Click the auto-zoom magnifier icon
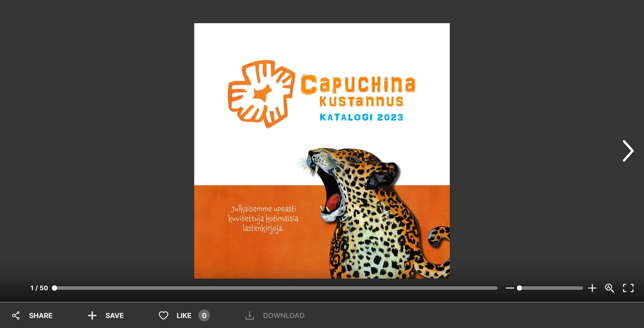This screenshot has height=328, width=644. [609, 288]
